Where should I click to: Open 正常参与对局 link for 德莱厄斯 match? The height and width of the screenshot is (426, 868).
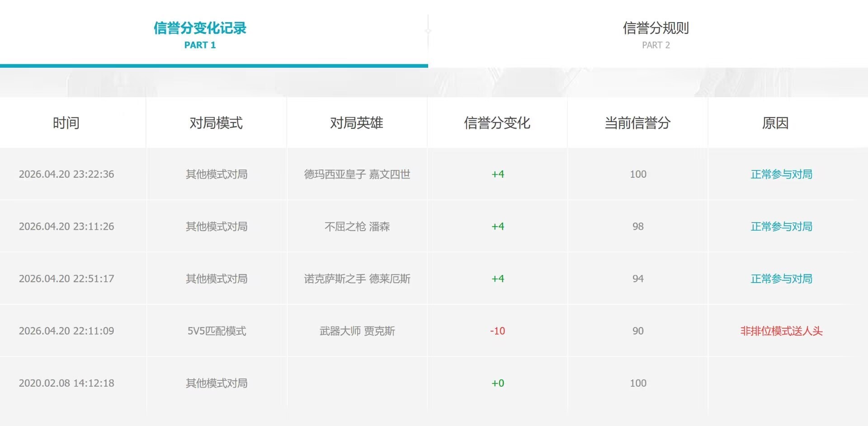pos(781,279)
